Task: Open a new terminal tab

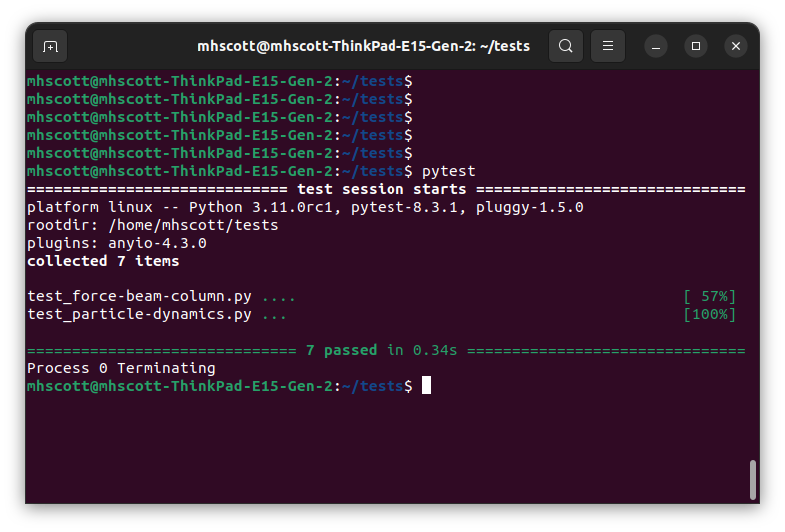Action: [x=50, y=46]
